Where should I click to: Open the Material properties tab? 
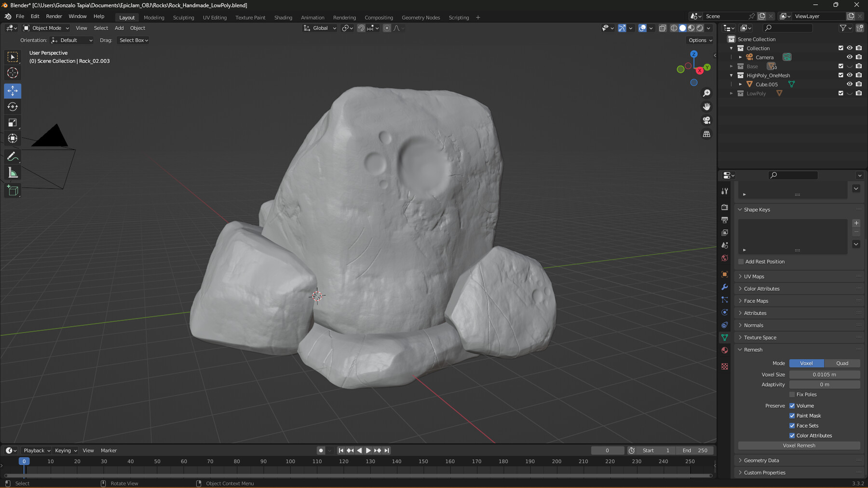(x=724, y=350)
